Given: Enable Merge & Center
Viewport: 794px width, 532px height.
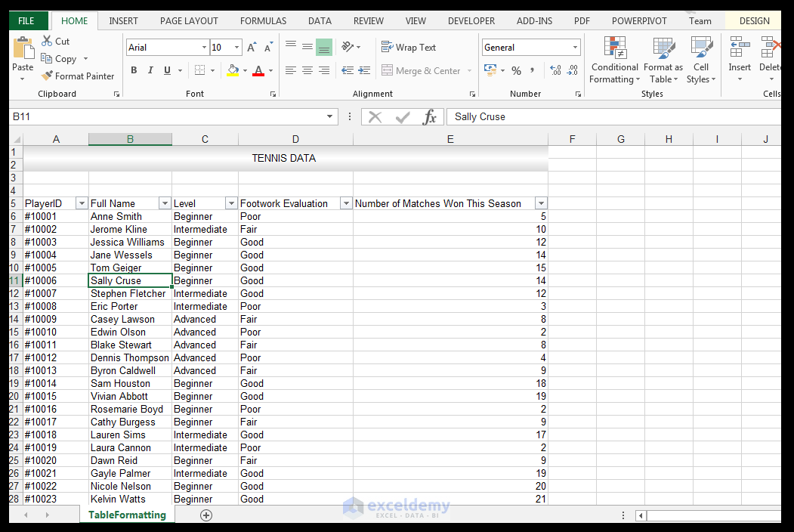Looking at the screenshot, I should 423,70.
